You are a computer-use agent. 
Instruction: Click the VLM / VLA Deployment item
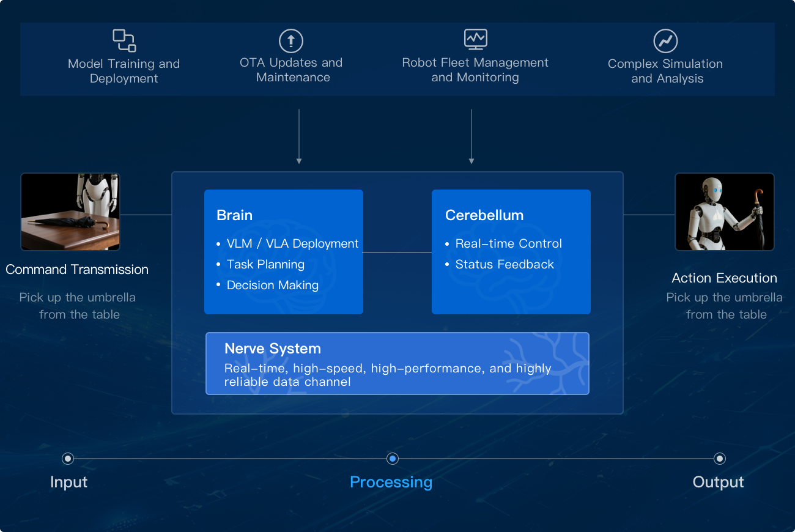[x=292, y=243]
